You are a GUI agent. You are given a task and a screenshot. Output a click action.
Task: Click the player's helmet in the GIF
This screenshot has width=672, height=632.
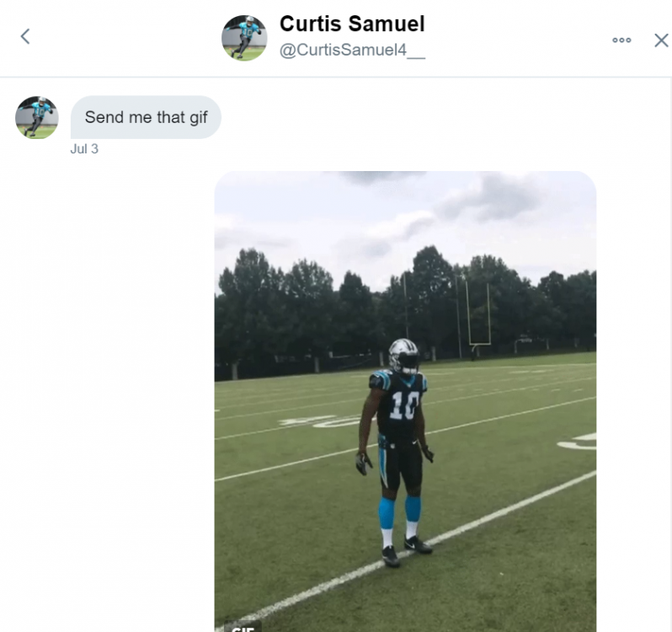tap(404, 356)
